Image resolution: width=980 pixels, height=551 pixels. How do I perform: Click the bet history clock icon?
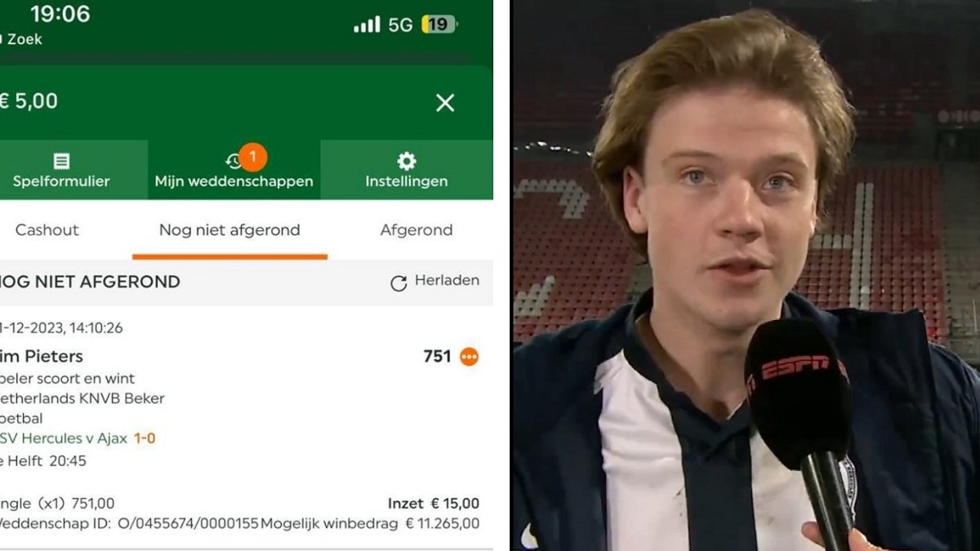[x=234, y=162]
